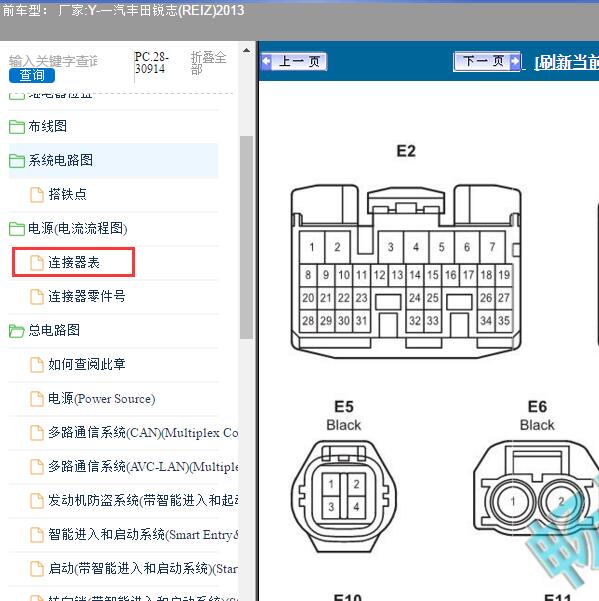
Task: Click the 系统电路图 folder icon
Action: click(17, 161)
